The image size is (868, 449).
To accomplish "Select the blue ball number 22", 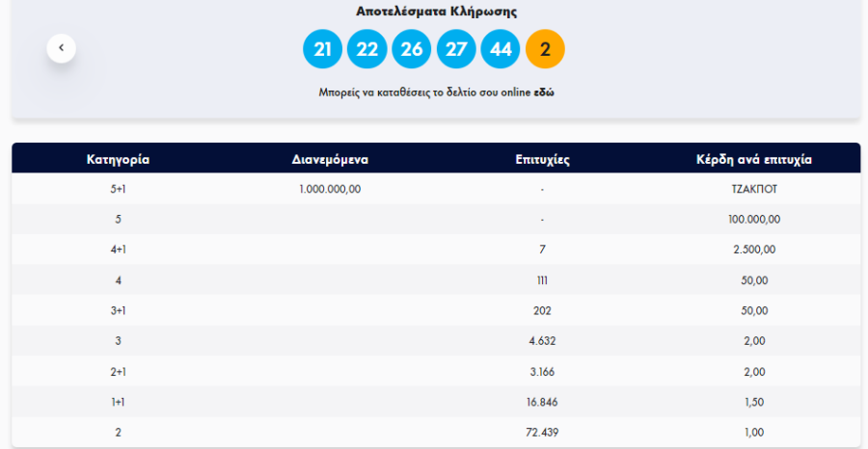I will pyautogui.click(x=366, y=49).
